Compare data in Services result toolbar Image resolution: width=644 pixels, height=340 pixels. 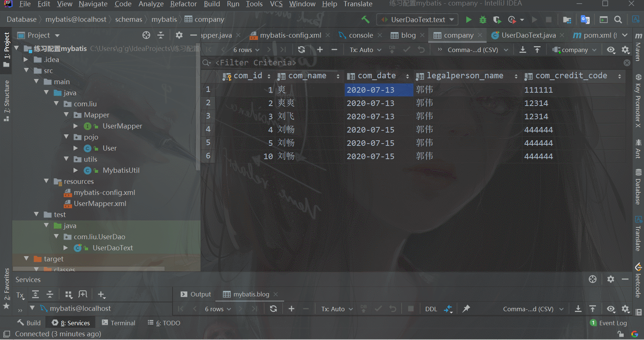[x=448, y=309]
